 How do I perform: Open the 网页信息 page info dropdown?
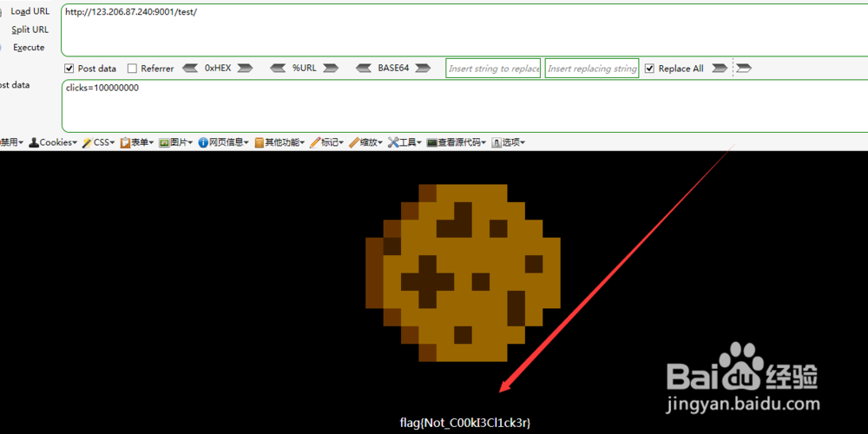pyautogui.click(x=224, y=142)
